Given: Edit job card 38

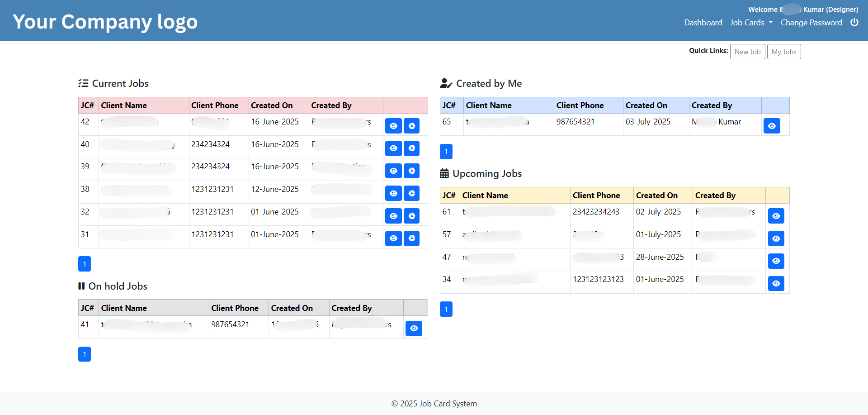Looking at the screenshot, I should point(411,193).
